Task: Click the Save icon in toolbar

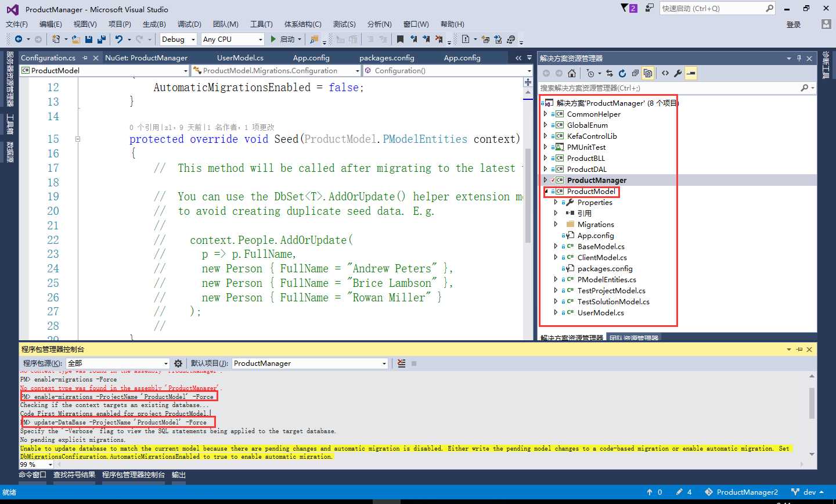Action: [x=89, y=39]
